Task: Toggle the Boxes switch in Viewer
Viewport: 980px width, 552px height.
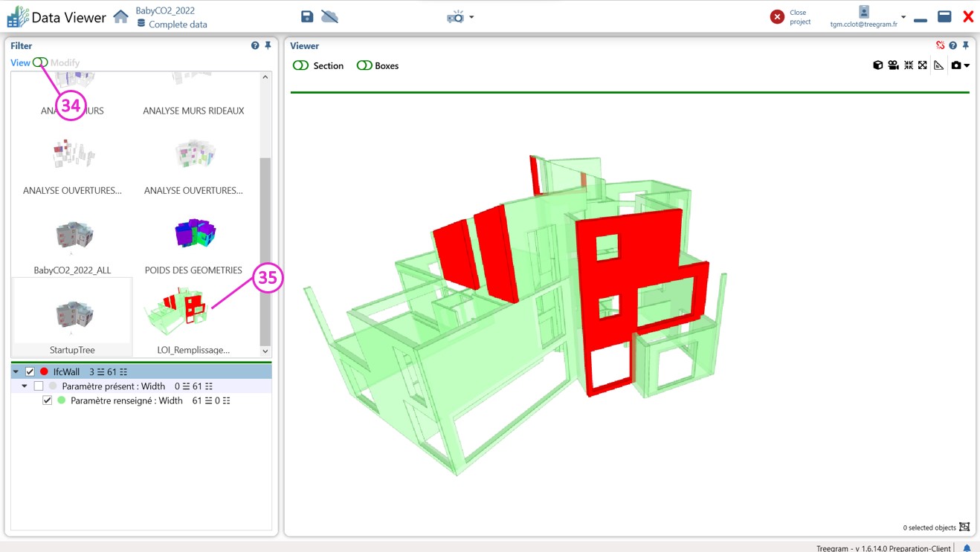Action: (x=364, y=65)
